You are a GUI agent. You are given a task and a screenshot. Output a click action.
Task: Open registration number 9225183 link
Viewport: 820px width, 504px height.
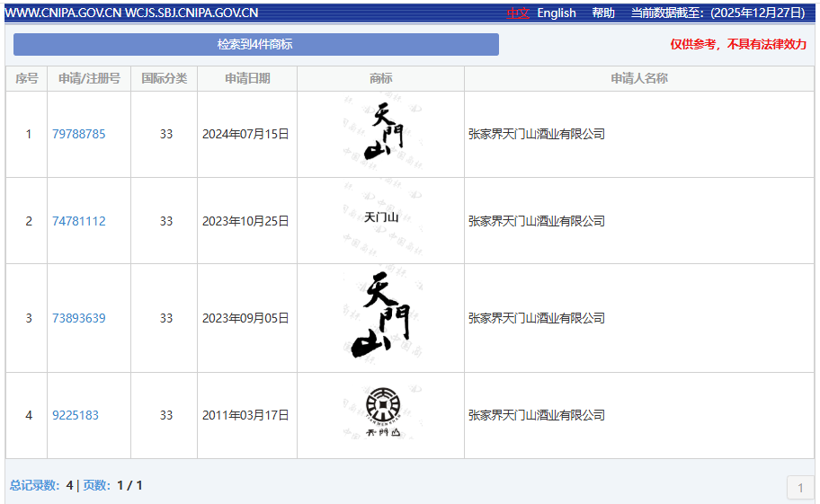tap(76, 415)
